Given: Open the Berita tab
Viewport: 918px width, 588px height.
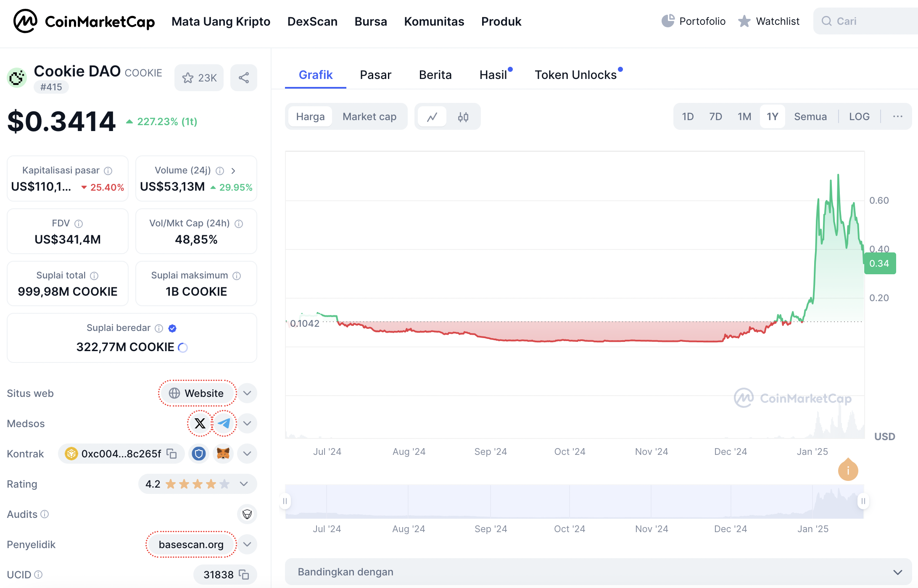Looking at the screenshot, I should click(x=435, y=74).
